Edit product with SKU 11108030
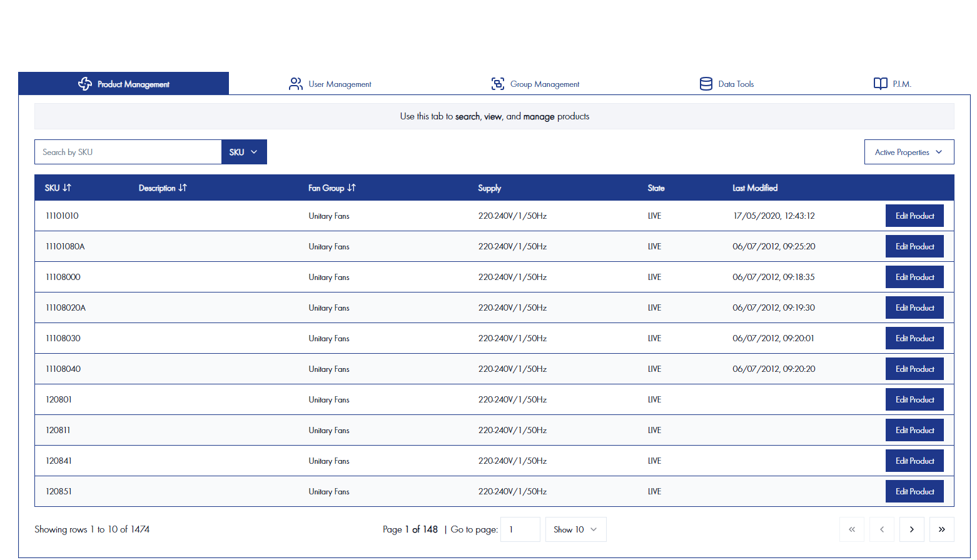This screenshot has width=977, height=560. tap(914, 338)
